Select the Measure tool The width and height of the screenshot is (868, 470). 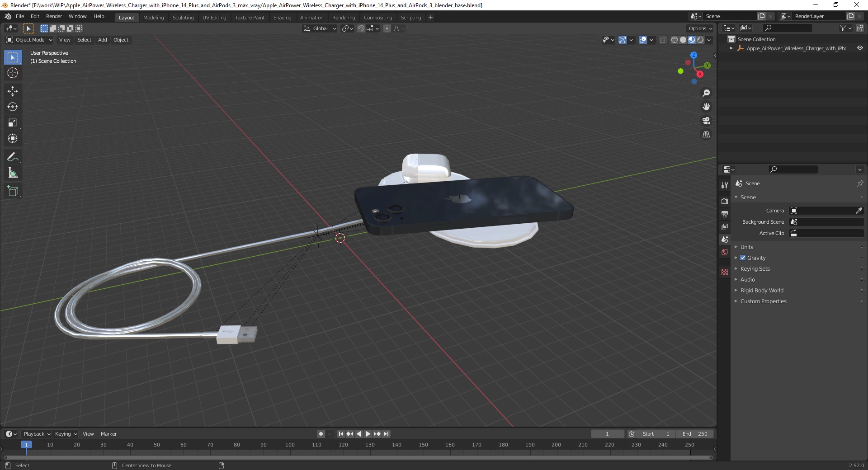13,173
